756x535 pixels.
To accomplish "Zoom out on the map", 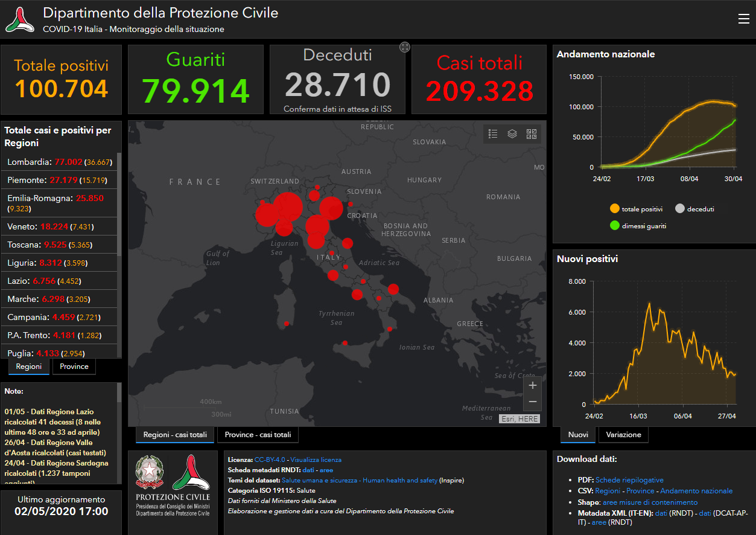I will point(532,402).
